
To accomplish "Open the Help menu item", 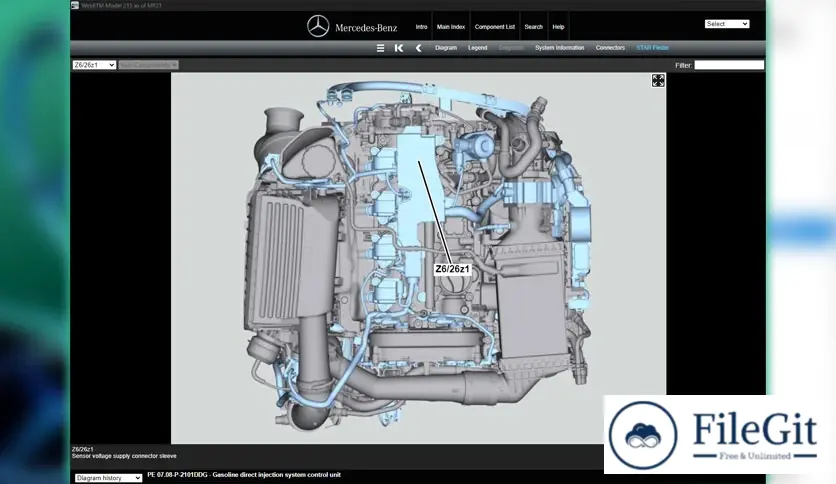I will 558,27.
